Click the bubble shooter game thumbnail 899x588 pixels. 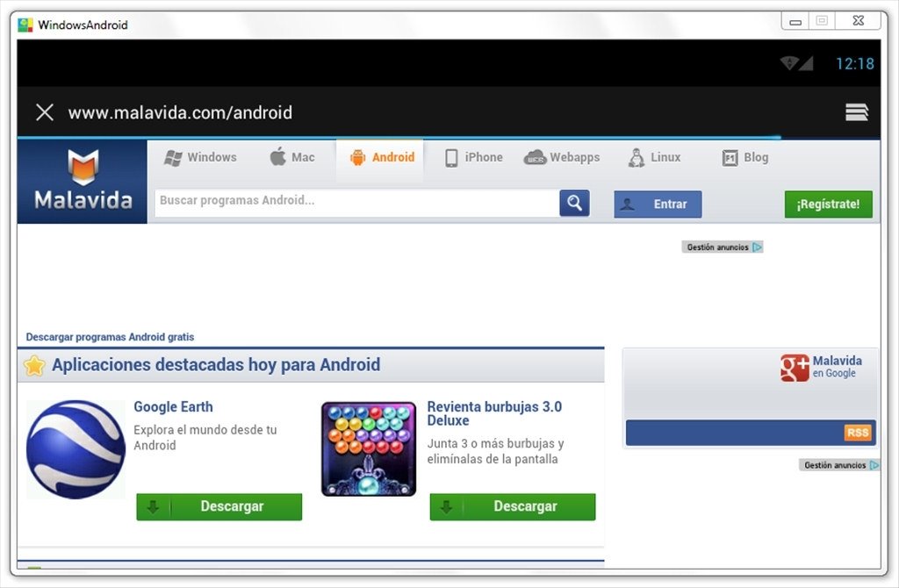pyautogui.click(x=369, y=448)
